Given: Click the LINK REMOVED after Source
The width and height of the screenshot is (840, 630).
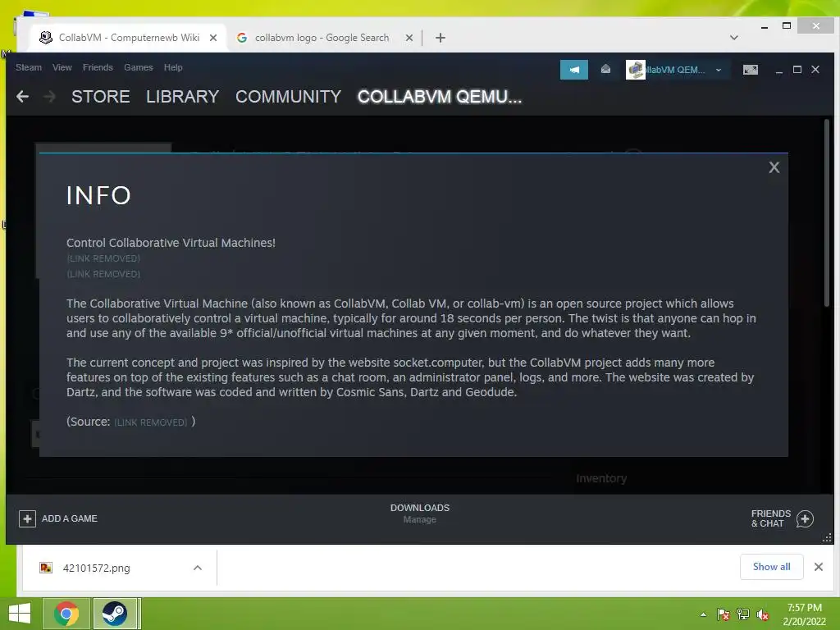Looking at the screenshot, I should tap(151, 422).
